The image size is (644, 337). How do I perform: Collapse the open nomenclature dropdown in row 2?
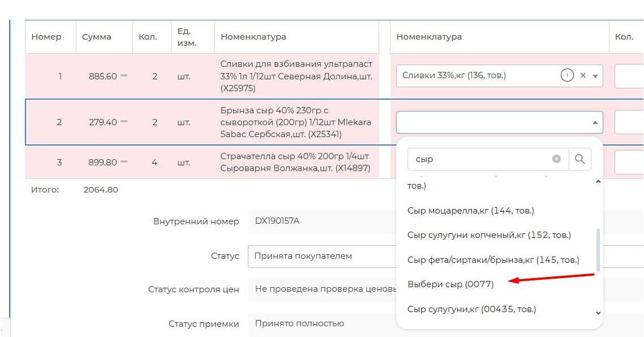point(595,122)
